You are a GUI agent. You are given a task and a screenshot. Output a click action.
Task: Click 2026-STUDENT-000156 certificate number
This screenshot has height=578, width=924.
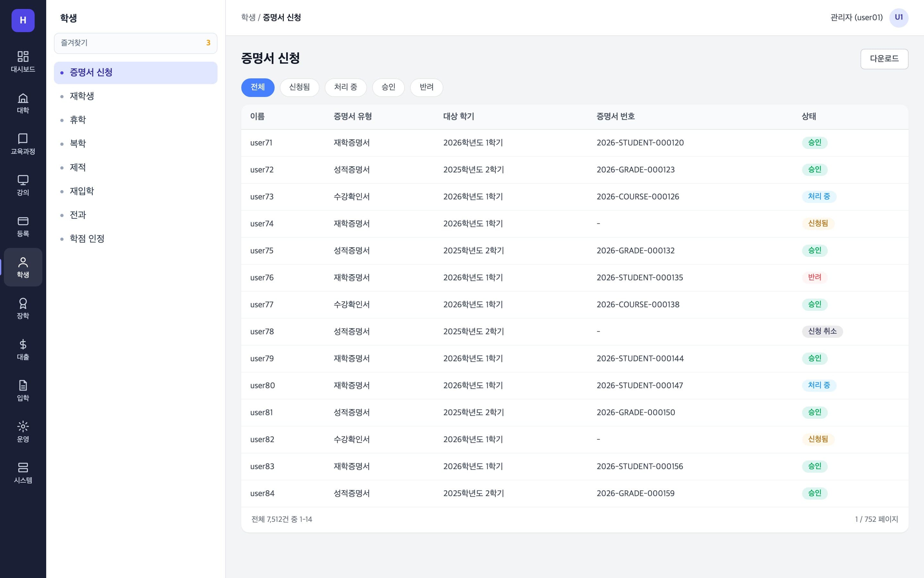639,466
